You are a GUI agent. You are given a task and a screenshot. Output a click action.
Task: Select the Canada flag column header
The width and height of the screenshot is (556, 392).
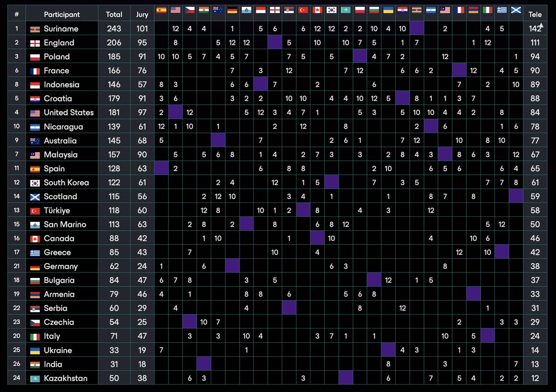click(x=317, y=10)
